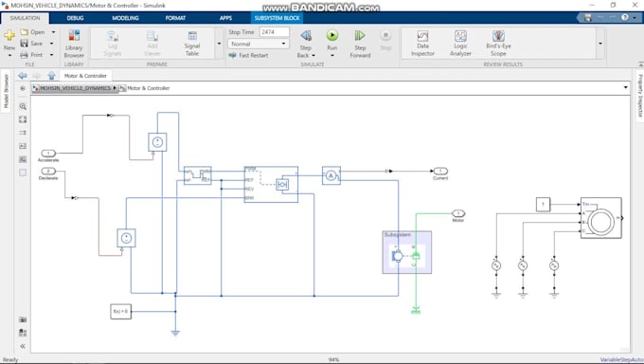The image size is (644, 364).
Task: Switch to the SUBSYSTEM BLOCK tab
Action: [x=277, y=18]
